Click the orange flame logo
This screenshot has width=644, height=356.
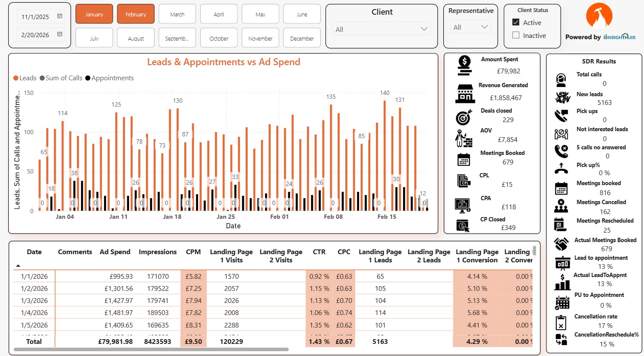[x=599, y=16]
